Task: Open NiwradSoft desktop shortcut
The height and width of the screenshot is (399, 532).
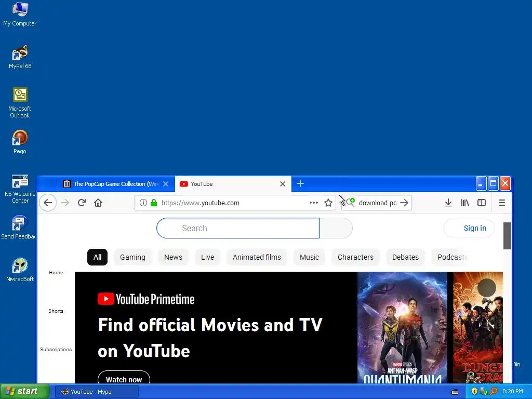Action: pyautogui.click(x=20, y=270)
